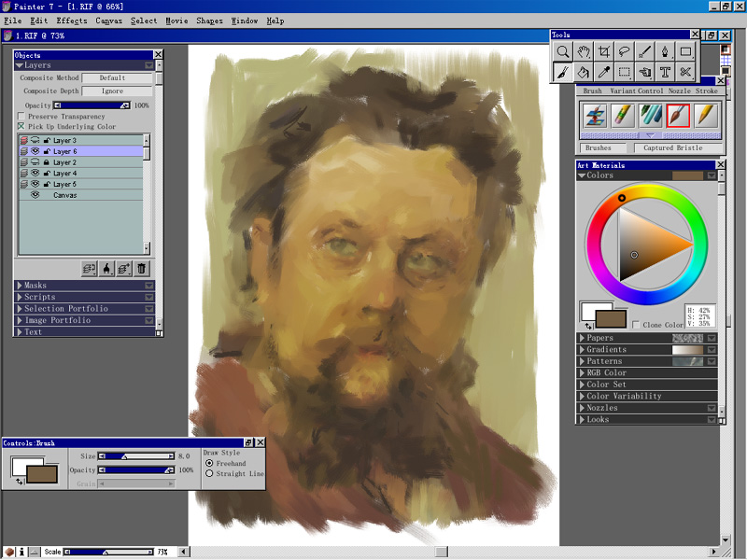
Task: Select the Pen shape tool
Action: [665, 51]
